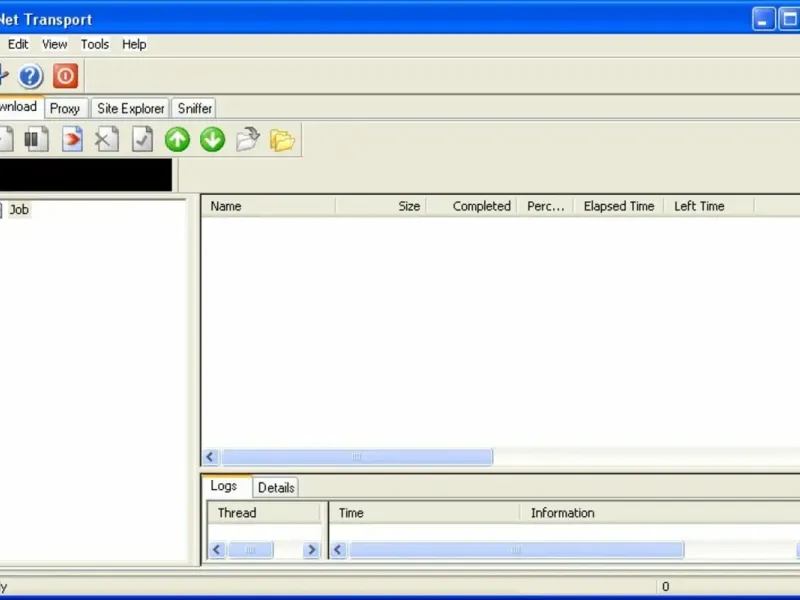Move job down with green arrow
The height and width of the screenshot is (600, 800).
(x=212, y=140)
